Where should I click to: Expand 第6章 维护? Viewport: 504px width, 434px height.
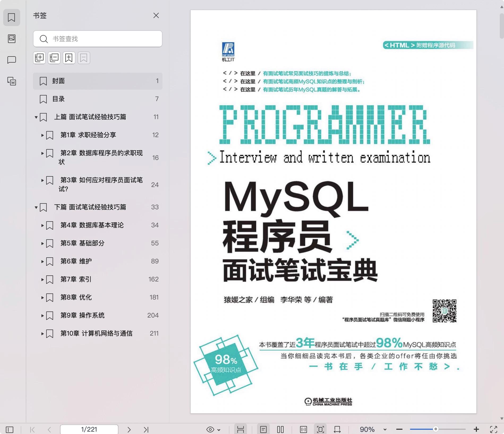[x=42, y=262]
